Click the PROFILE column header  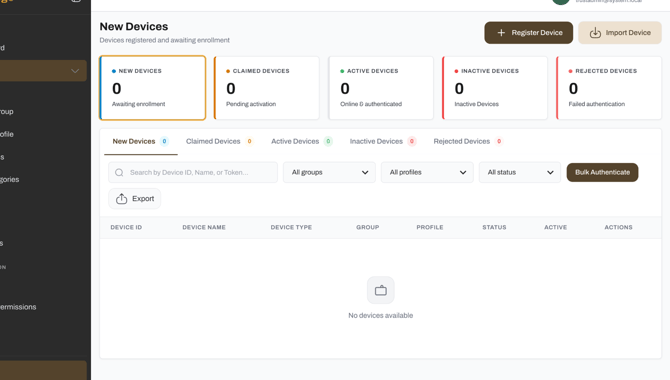click(430, 227)
